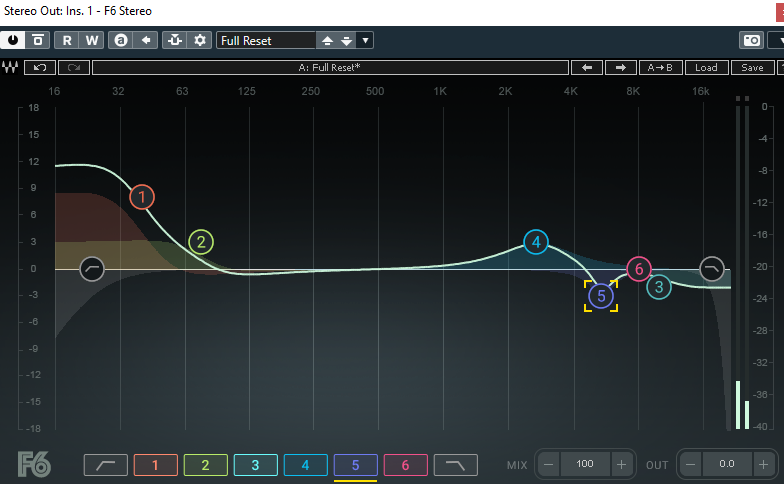The width and height of the screenshot is (784, 484).
Task: Increase the MIX value with plus button
Action: tap(621, 464)
